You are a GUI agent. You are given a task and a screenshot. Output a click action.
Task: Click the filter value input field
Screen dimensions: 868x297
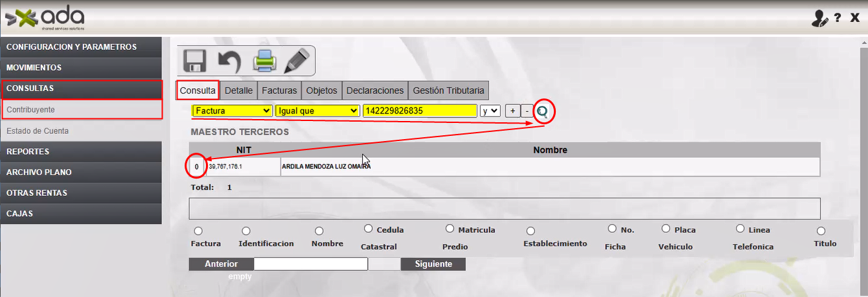click(420, 111)
